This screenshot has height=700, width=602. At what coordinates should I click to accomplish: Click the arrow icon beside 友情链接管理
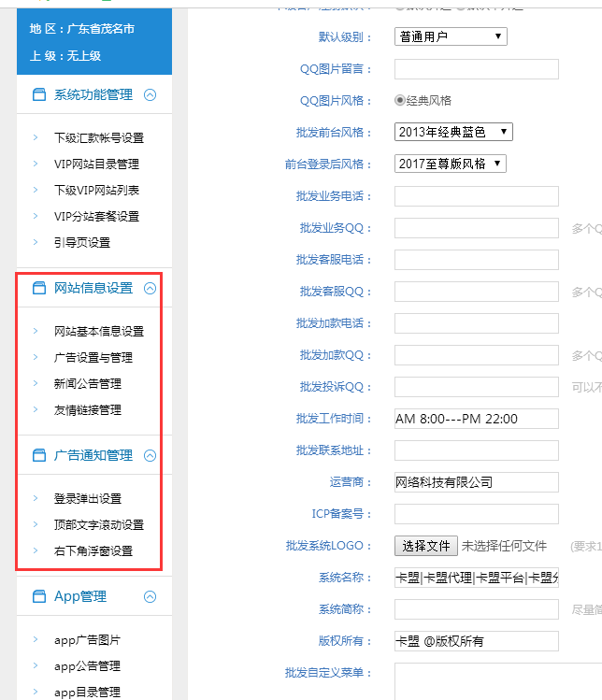point(36,410)
